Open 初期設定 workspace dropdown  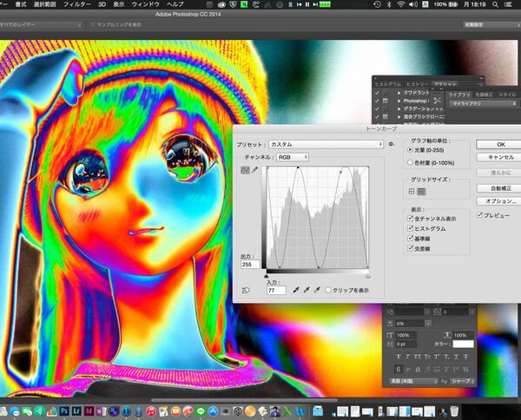(x=491, y=24)
